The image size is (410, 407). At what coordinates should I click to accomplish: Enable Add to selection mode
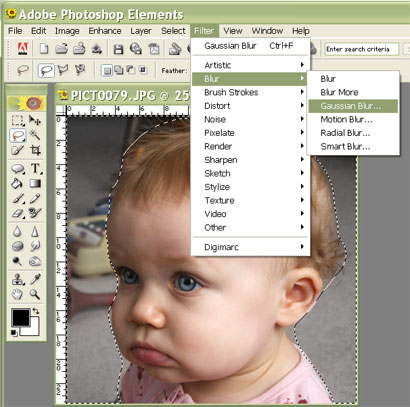pos(119,70)
